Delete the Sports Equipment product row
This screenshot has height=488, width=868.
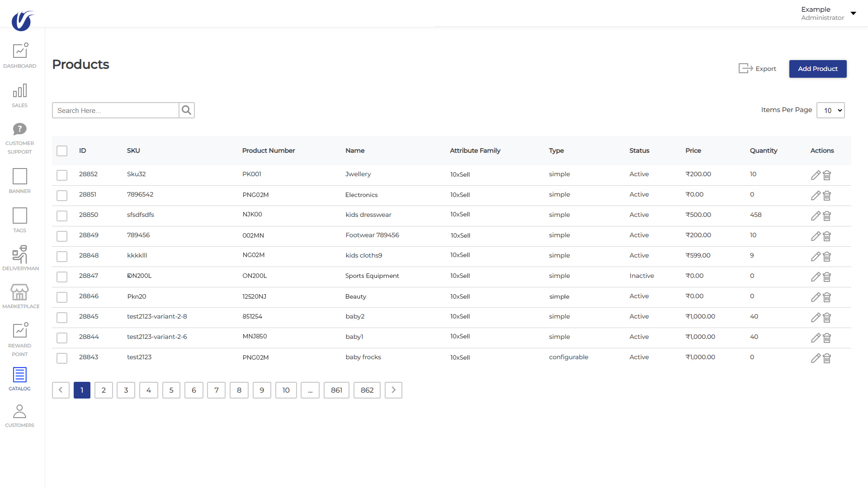[827, 277]
